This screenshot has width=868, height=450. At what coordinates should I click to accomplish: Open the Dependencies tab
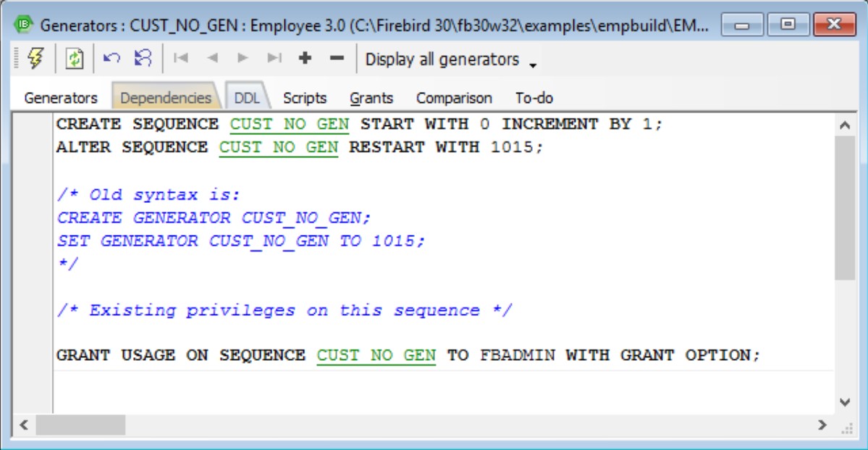coord(166,98)
